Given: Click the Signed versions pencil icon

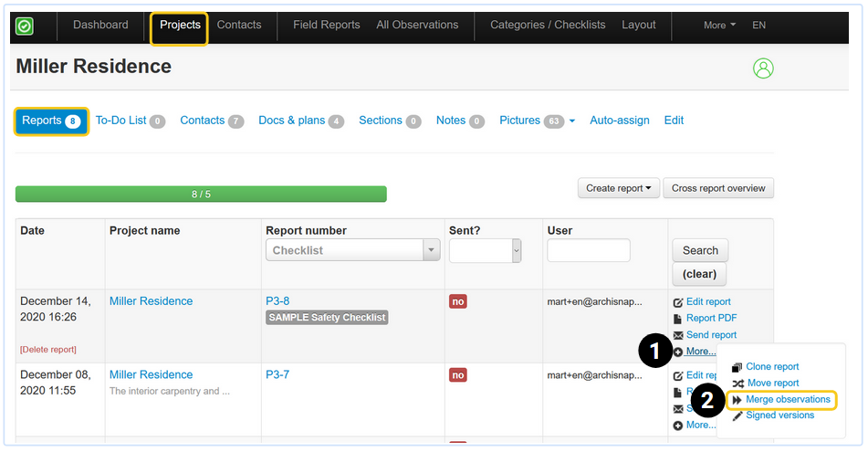Looking at the screenshot, I should 737,416.
